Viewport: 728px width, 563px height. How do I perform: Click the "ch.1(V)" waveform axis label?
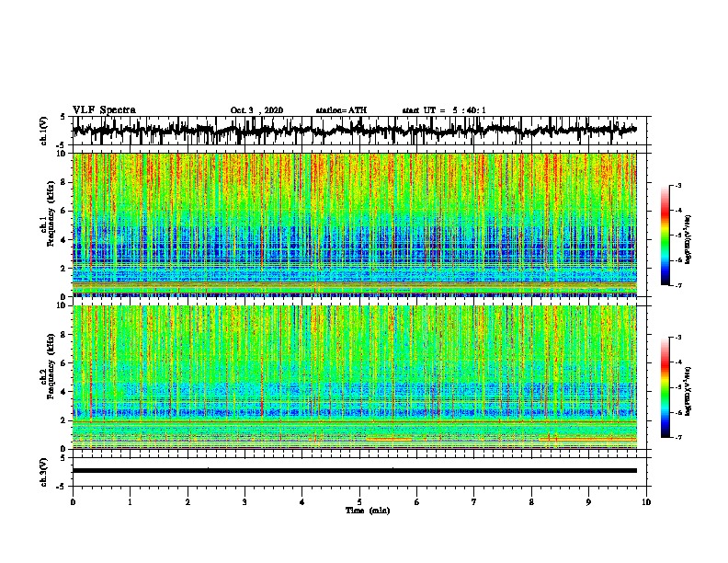(x=44, y=131)
